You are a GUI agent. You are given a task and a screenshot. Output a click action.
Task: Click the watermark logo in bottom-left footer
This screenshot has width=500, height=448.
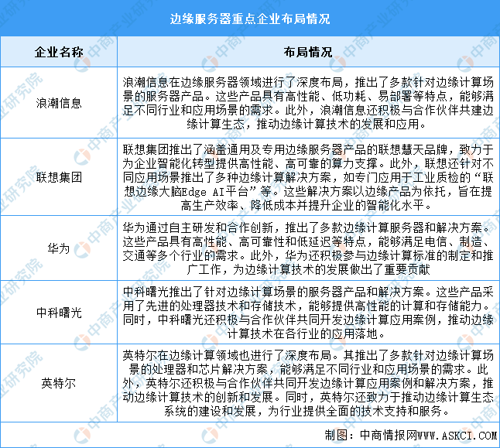point(82,436)
